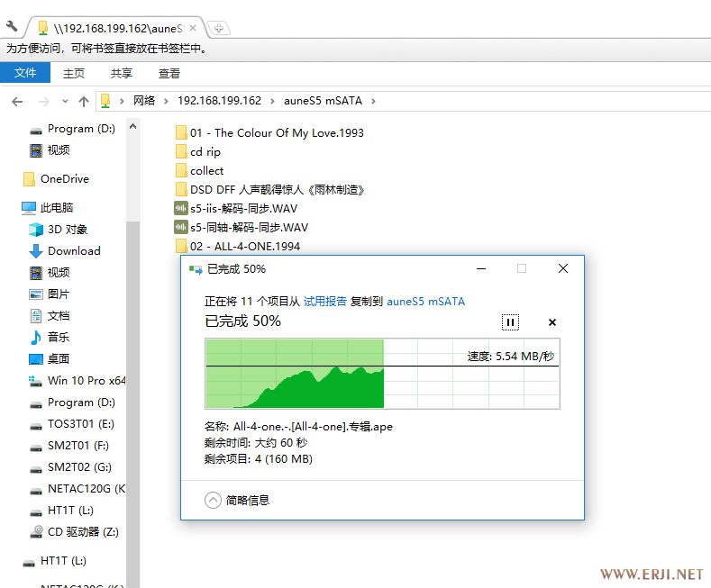
Task: Select the collect folder
Action: click(199, 171)
